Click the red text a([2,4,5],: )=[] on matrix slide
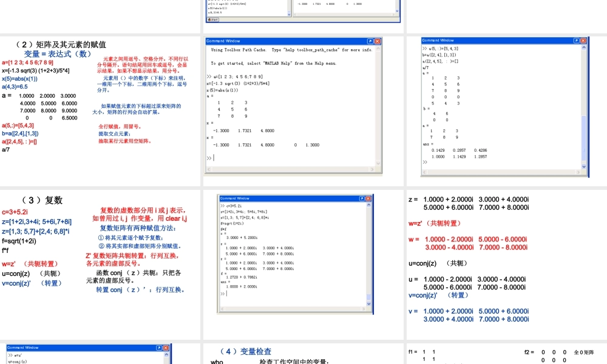This screenshot has width=607, height=364. click(19, 141)
